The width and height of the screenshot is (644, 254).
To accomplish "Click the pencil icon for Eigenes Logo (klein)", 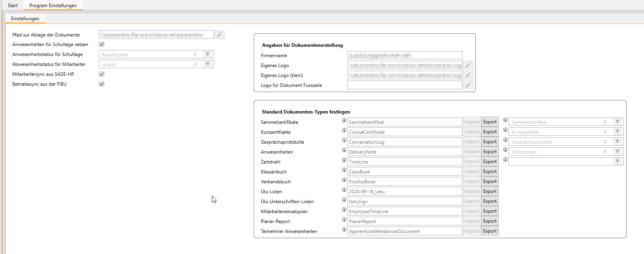I will pos(468,75).
